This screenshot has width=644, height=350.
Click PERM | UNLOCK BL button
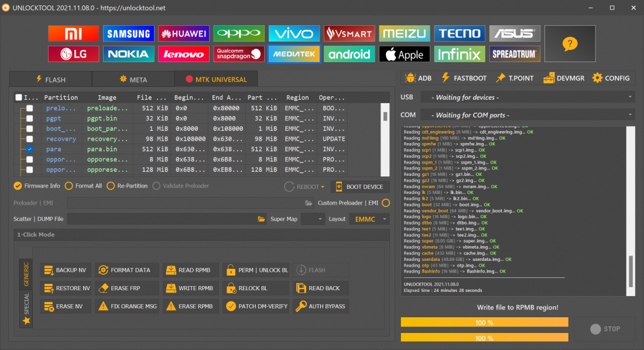pyautogui.click(x=256, y=270)
